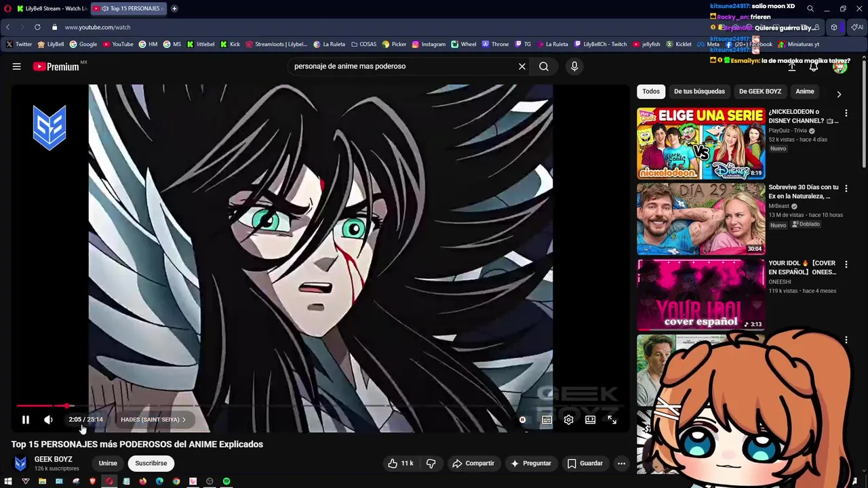Open options menu for MrBeast video
868x488 pixels.
846,188
